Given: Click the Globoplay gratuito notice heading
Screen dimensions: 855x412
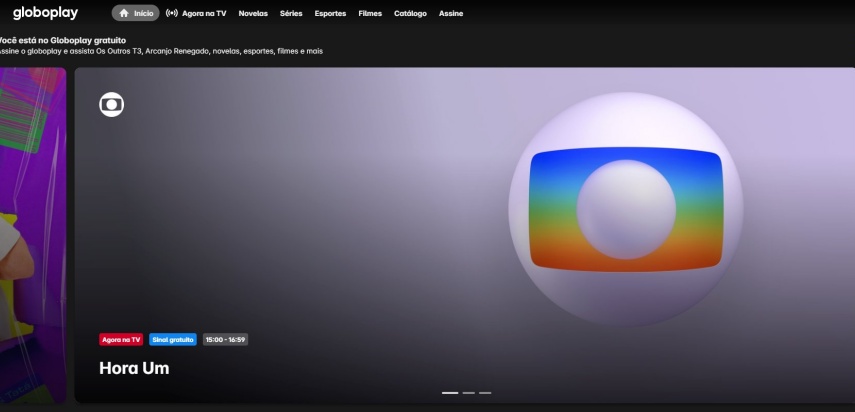Looking at the screenshot, I should coord(63,40).
